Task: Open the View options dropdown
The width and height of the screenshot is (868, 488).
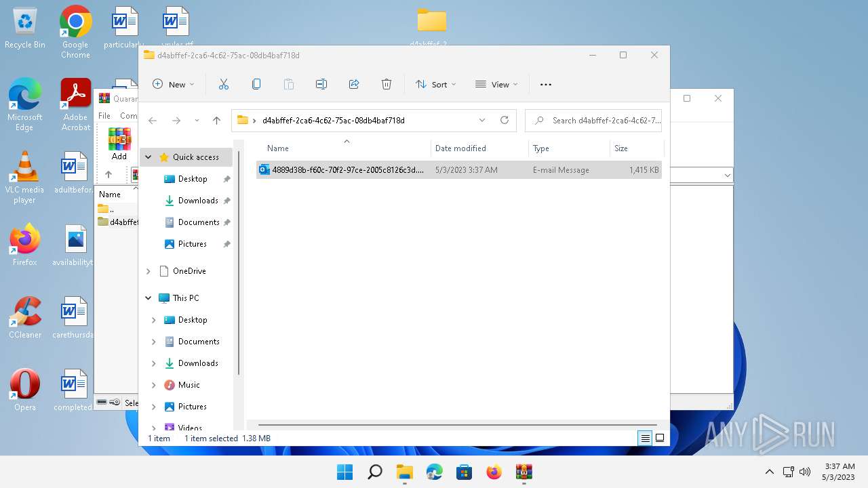Action: 496,84
